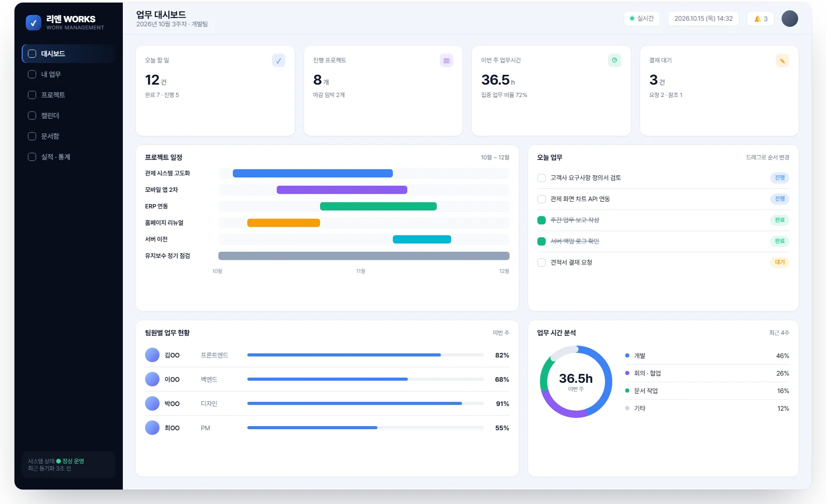
Task: Check the 고객사 요구사항 정의서 검토 task
Action: (542, 178)
